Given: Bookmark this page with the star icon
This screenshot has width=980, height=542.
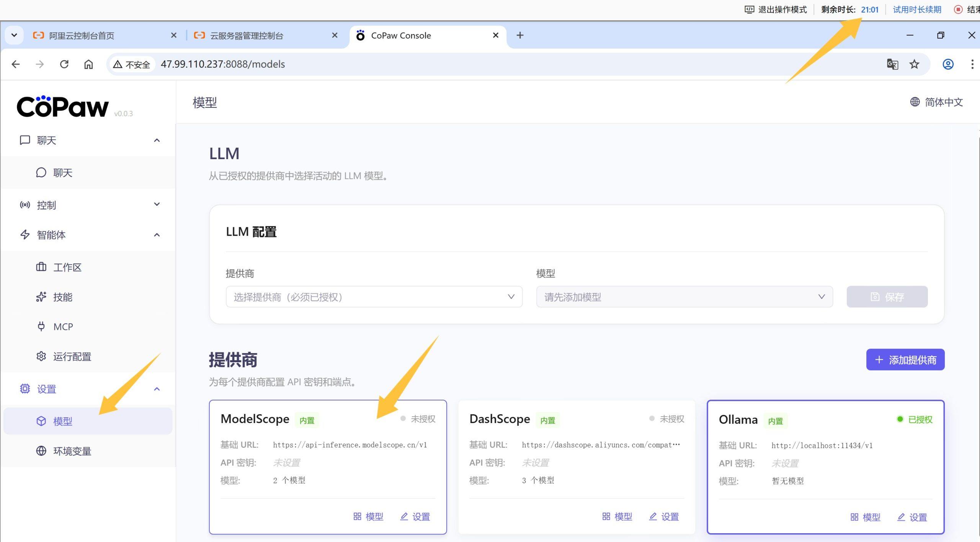Looking at the screenshot, I should [x=914, y=64].
